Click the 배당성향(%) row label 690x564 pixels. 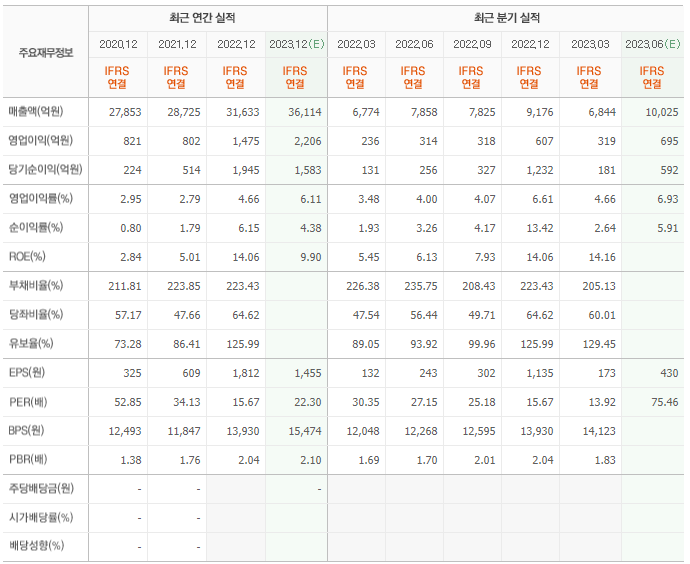tap(37, 547)
